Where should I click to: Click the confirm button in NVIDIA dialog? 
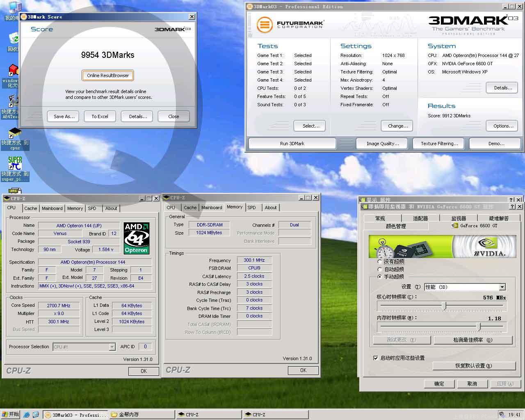click(439, 384)
